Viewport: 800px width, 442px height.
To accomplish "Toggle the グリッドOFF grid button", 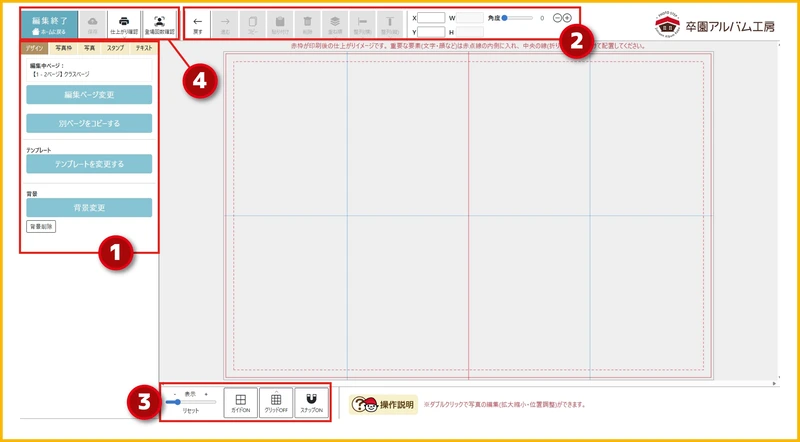I will (276, 403).
